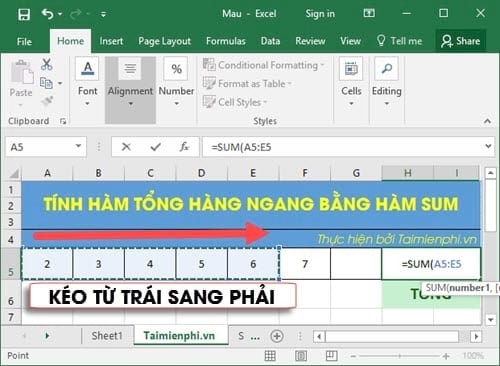This screenshot has height=366, width=500.
Task: Click Sign in link
Action: [320, 14]
